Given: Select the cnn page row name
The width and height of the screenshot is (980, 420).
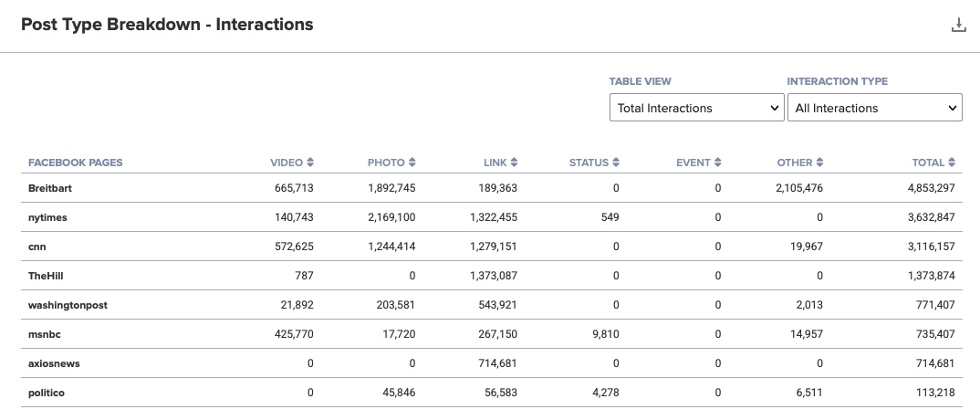Looking at the screenshot, I should [x=36, y=247].
